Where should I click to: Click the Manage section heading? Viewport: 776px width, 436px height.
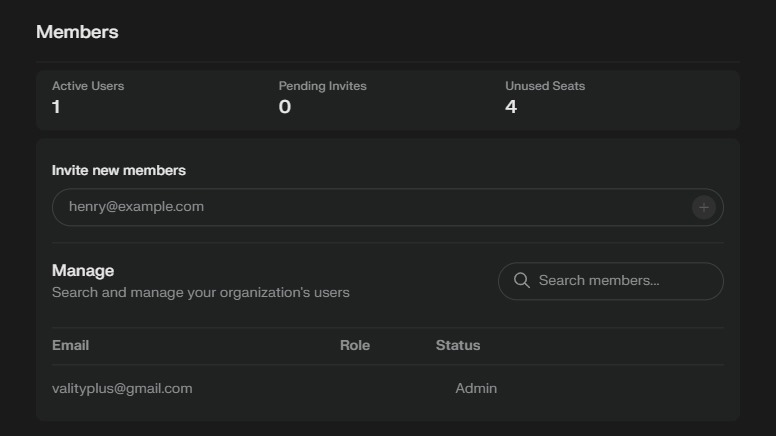(x=83, y=271)
